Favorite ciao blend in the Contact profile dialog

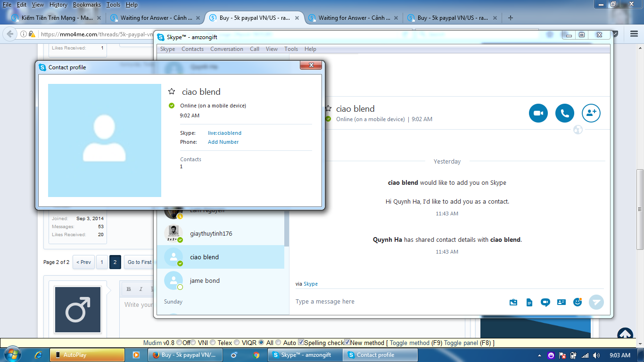click(x=172, y=91)
